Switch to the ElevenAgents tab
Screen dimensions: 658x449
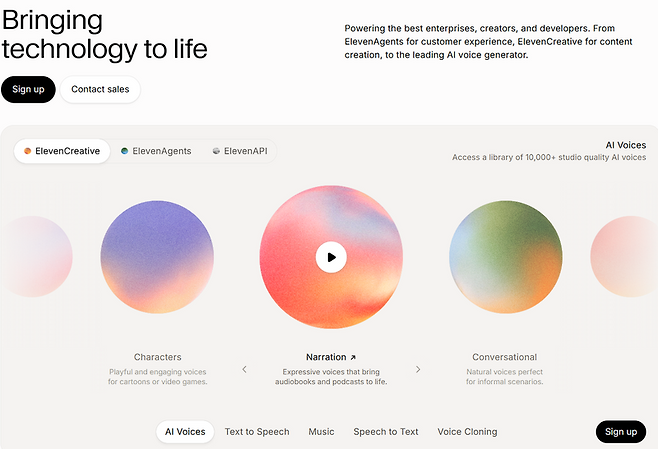(156, 151)
